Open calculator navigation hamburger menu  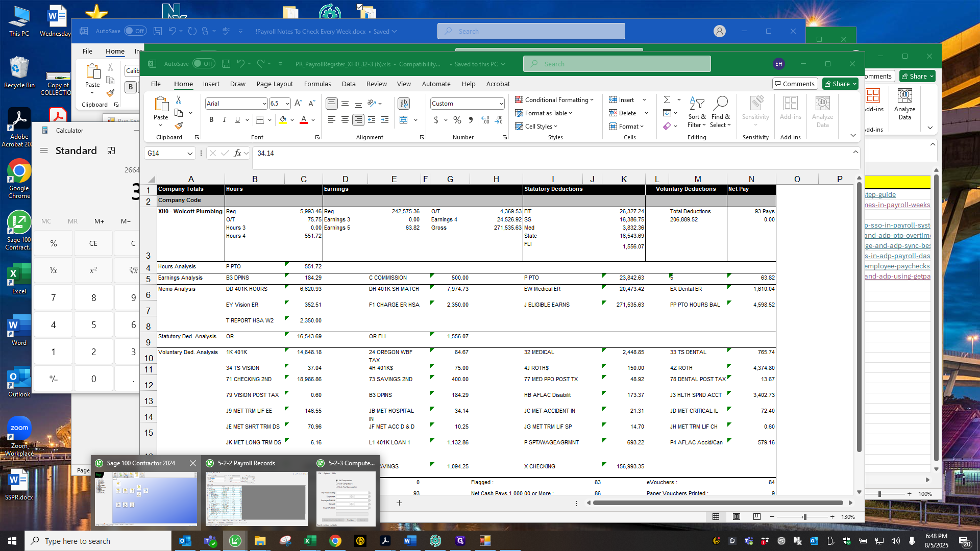[44, 151]
